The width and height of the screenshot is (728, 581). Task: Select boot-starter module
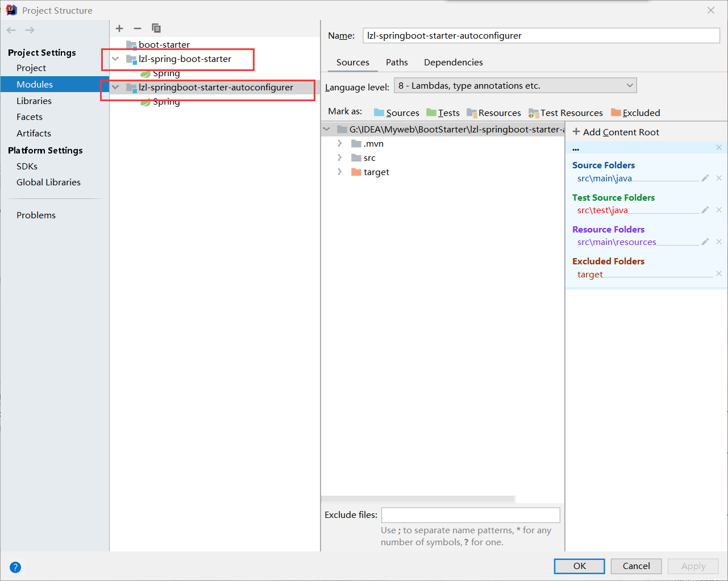coord(158,44)
